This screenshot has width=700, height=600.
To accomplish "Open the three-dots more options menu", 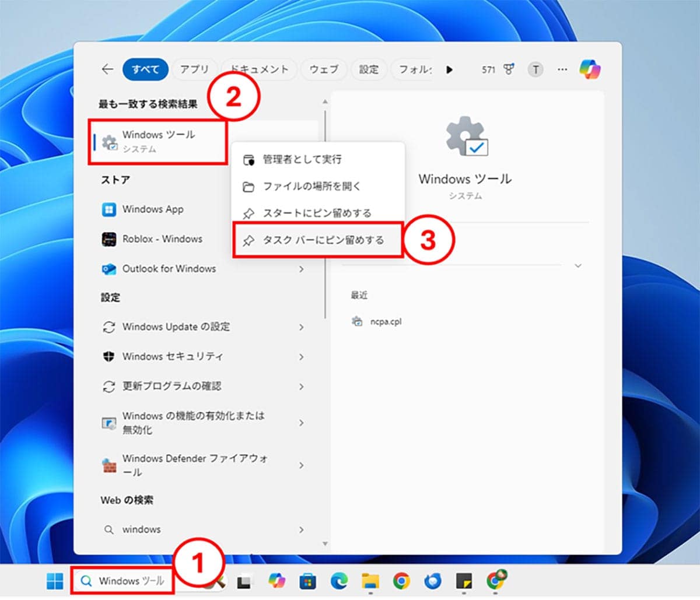I will point(562,69).
